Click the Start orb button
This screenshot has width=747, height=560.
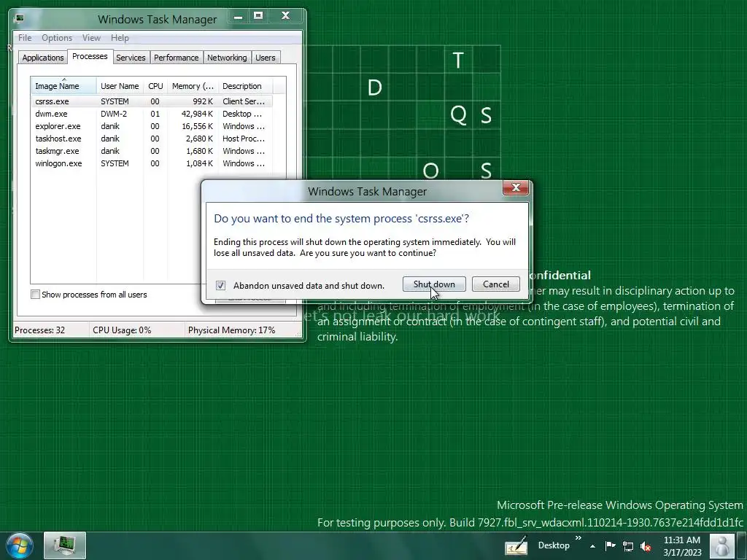[20, 545]
